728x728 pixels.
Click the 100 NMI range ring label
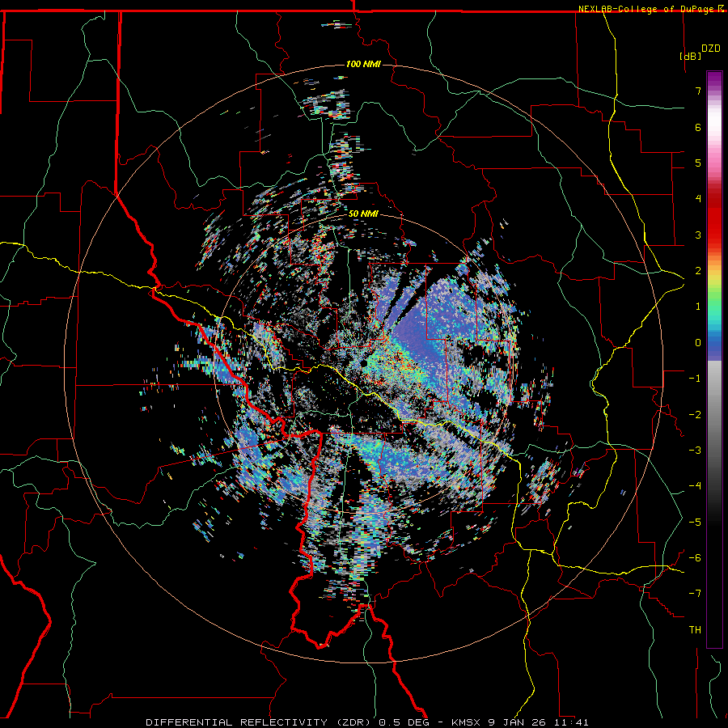[363, 64]
